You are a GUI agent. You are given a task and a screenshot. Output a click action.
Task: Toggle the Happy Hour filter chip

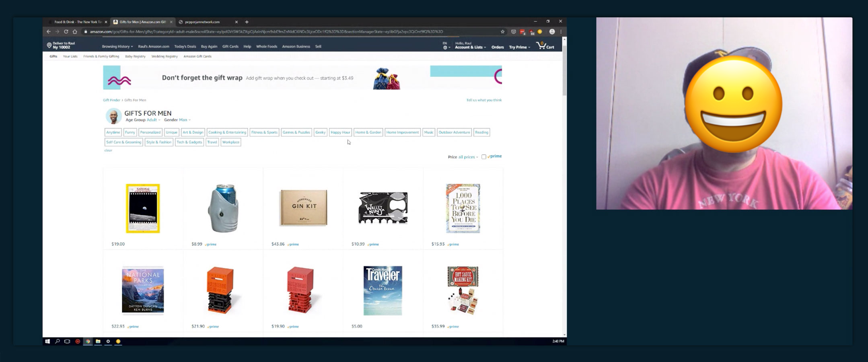340,132
